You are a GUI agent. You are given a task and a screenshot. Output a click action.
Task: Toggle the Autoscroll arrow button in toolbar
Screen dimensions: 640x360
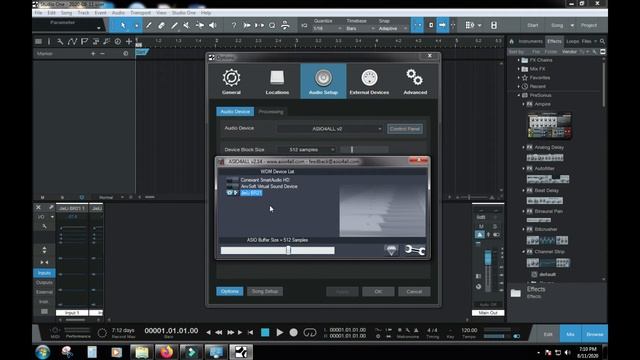[442, 25]
